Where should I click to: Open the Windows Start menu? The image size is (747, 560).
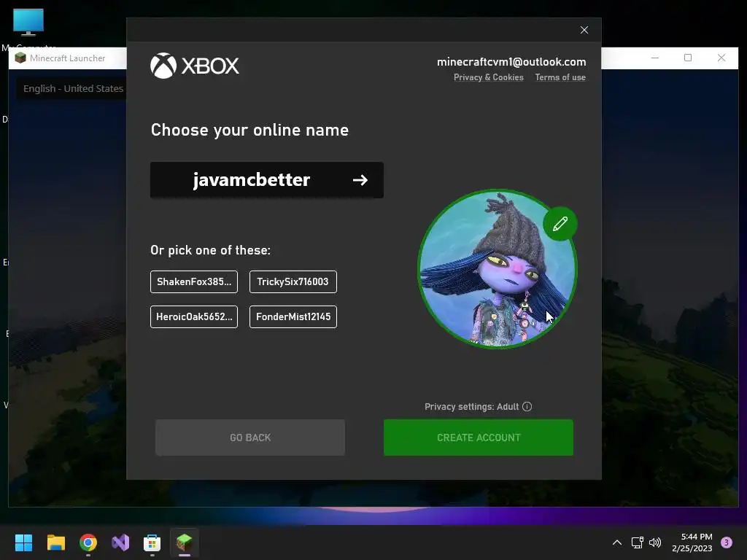(x=23, y=542)
